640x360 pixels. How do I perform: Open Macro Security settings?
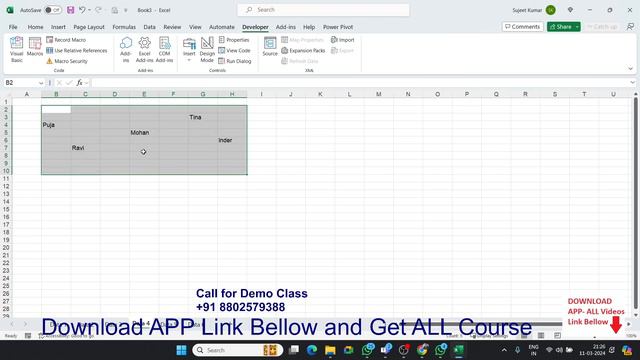[67, 61]
